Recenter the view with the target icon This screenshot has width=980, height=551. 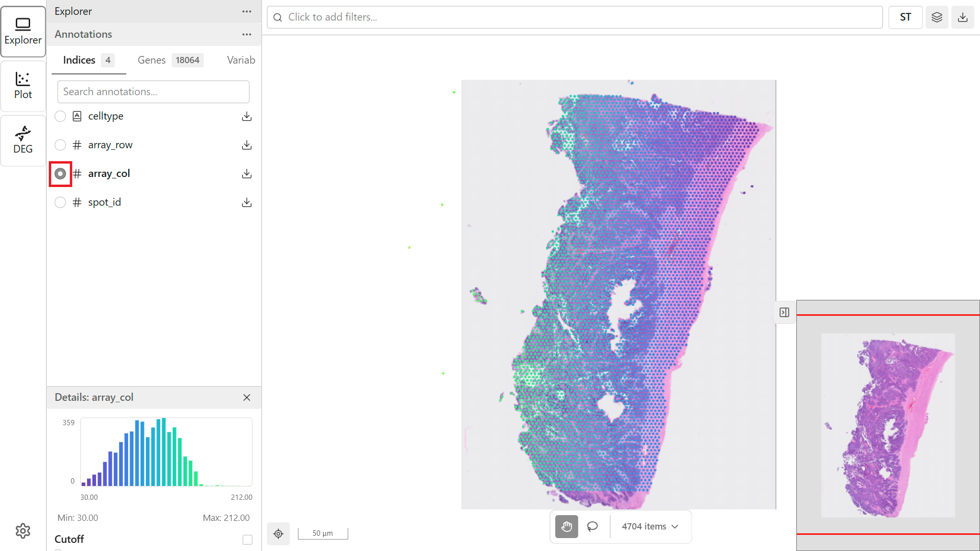[278, 533]
